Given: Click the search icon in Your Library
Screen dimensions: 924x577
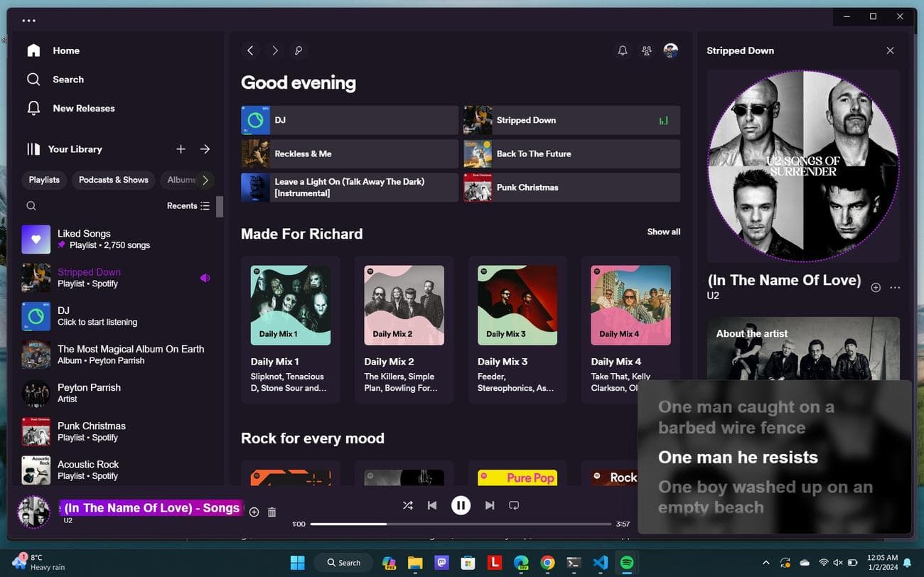Looking at the screenshot, I should pos(31,205).
